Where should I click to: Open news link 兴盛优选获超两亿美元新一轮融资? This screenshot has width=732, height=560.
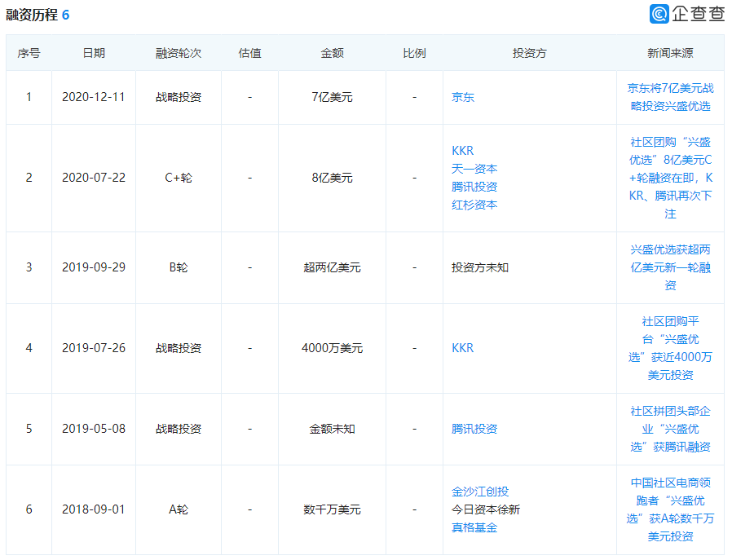(x=670, y=267)
